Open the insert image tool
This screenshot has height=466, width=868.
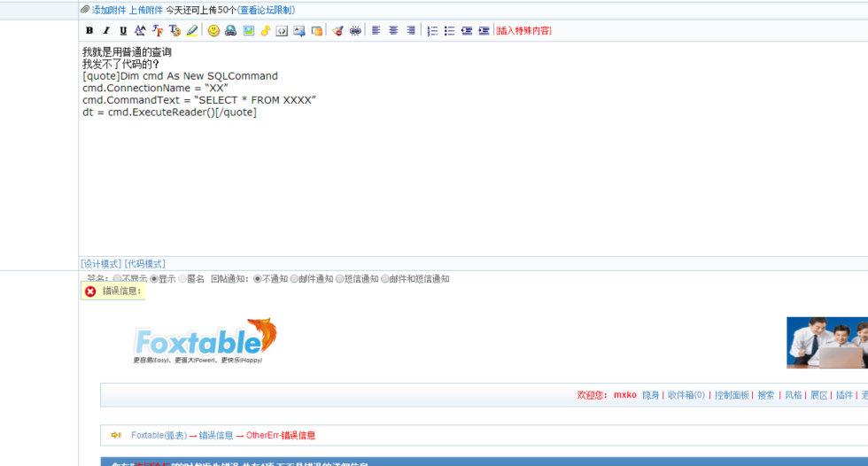click(248, 30)
